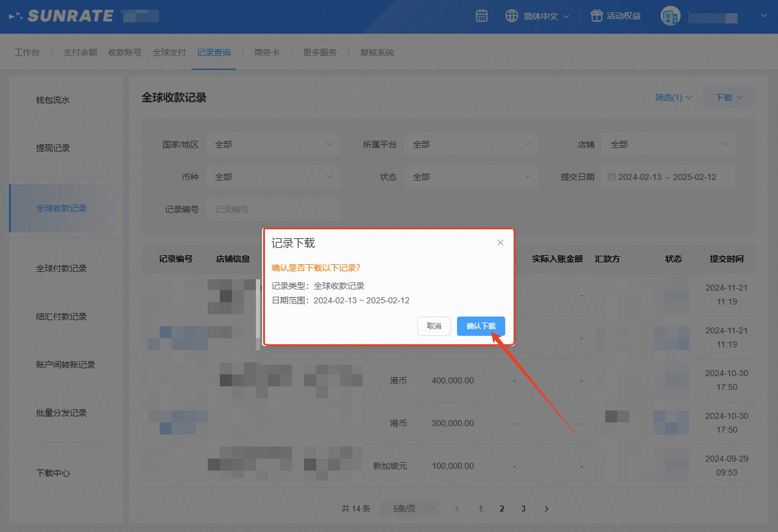The height and width of the screenshot is (532, 778).
Task: Cancel the download with 取消 button
Action: coord(434,326)
